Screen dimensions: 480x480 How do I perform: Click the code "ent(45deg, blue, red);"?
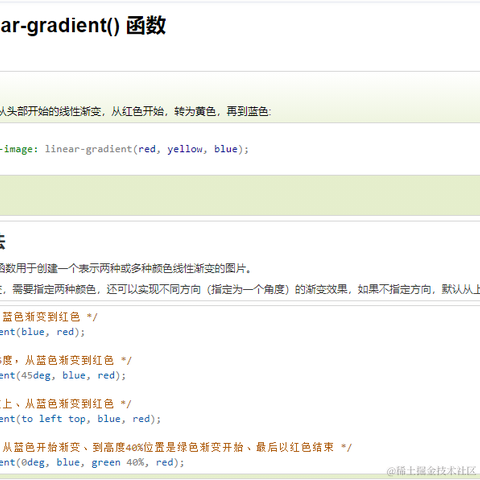(63, 376)
